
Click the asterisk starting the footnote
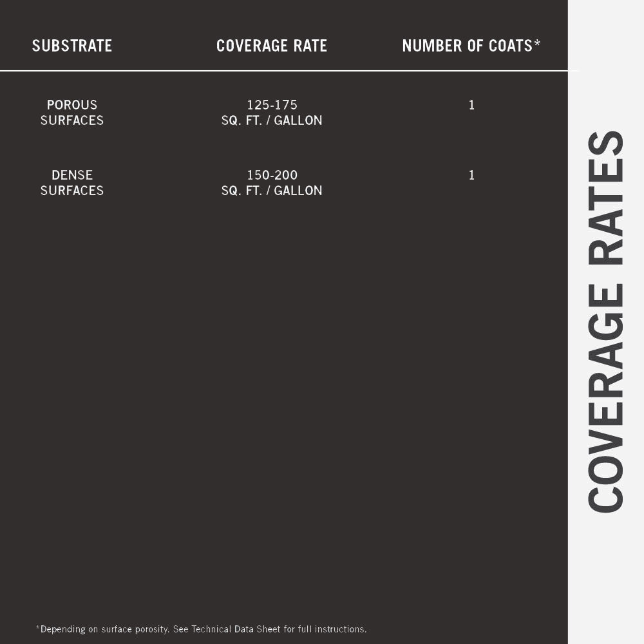point(38,627)
